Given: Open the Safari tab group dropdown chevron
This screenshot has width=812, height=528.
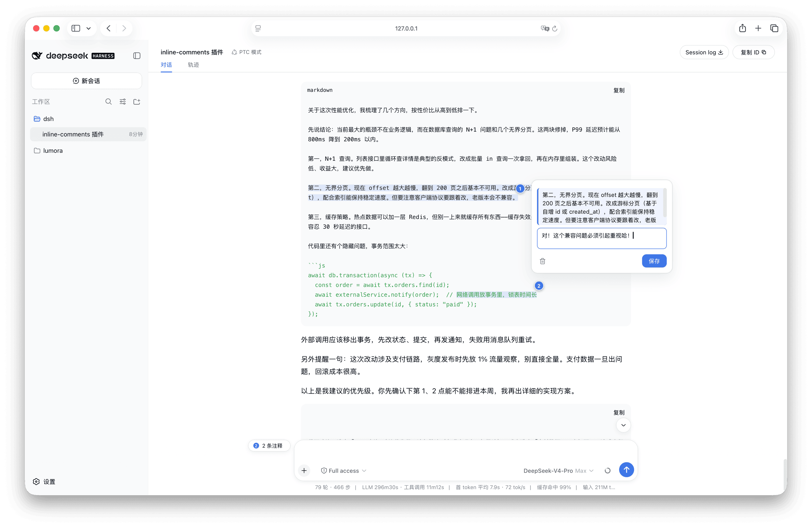Looking at the screenshot, I should point(89,28).
